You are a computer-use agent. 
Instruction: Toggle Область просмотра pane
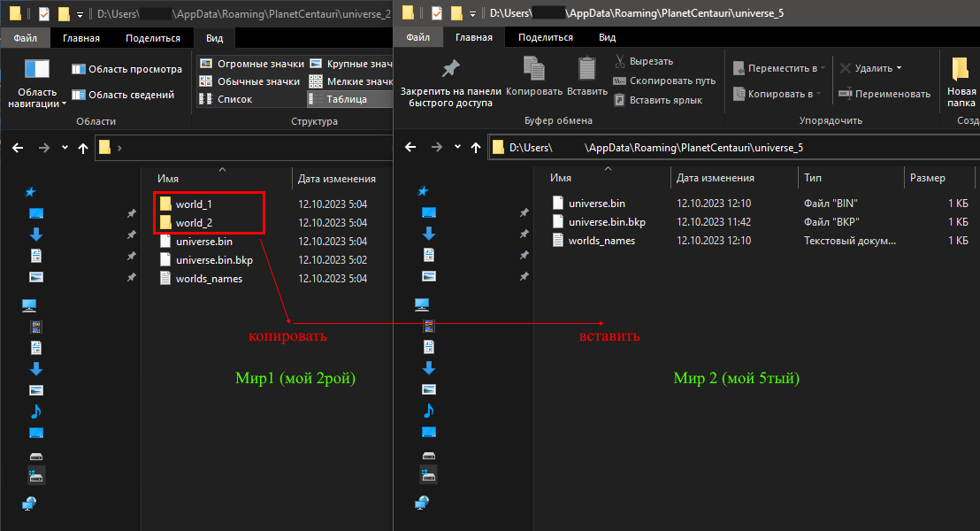pyautogui.click(x=126, y=69)
